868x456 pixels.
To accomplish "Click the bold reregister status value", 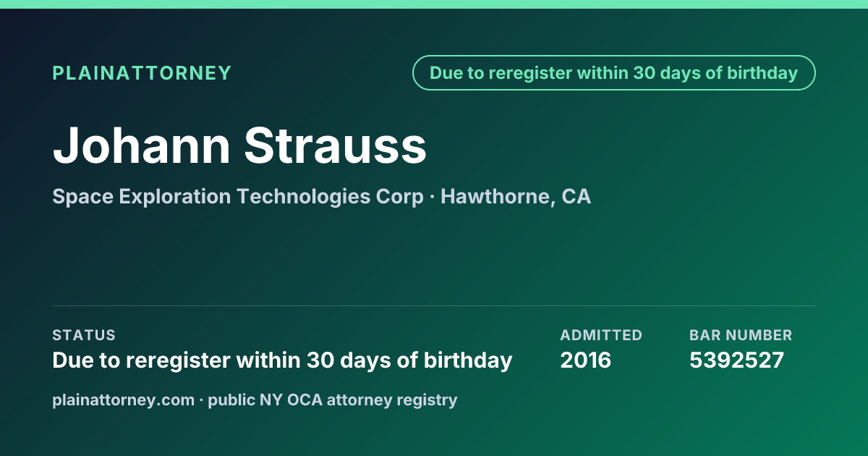I will 282,360.
